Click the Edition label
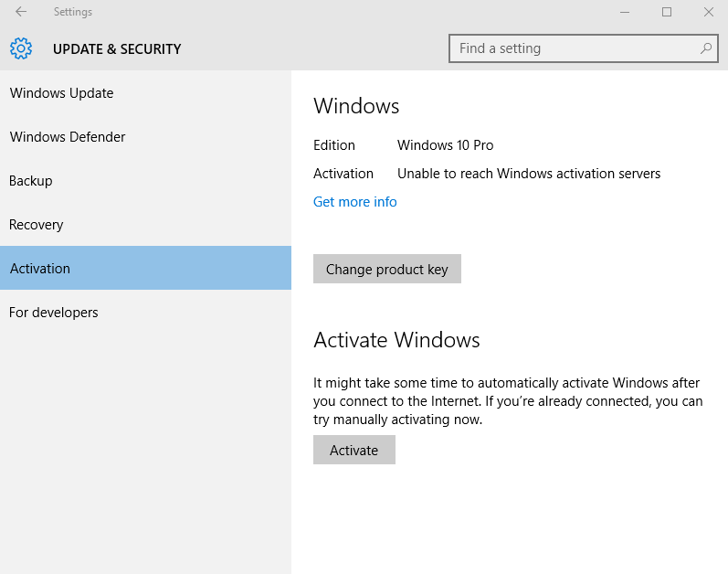This screenshot has width=728, height=574. coord(333,145)
